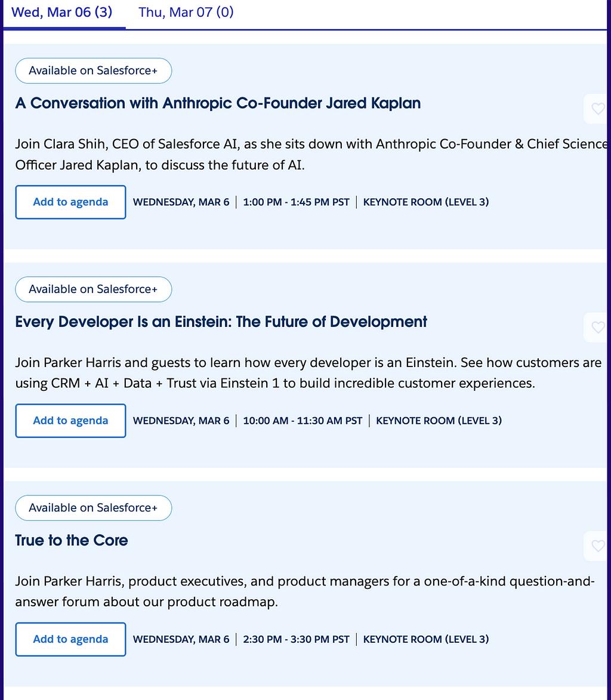The image size is (611, 700).
Task: Favorite the Jared Kaplan conversation session heart
Action: tap(597, 109)
